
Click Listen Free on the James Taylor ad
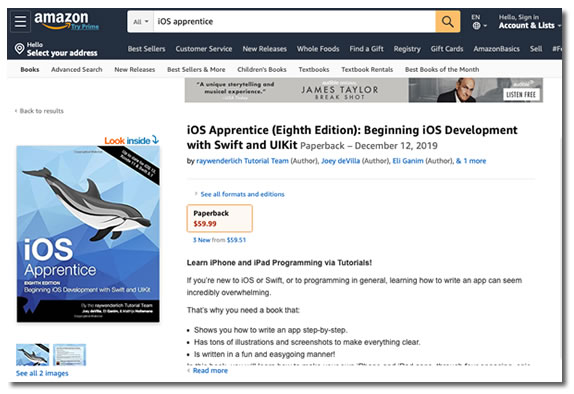[x=521, y=95]
